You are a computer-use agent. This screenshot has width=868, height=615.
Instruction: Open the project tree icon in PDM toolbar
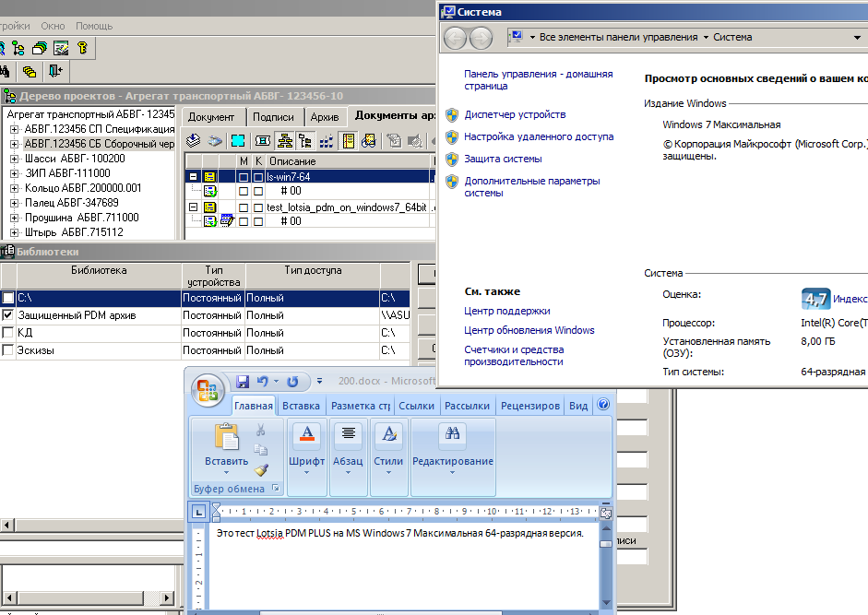click(18, 48)
